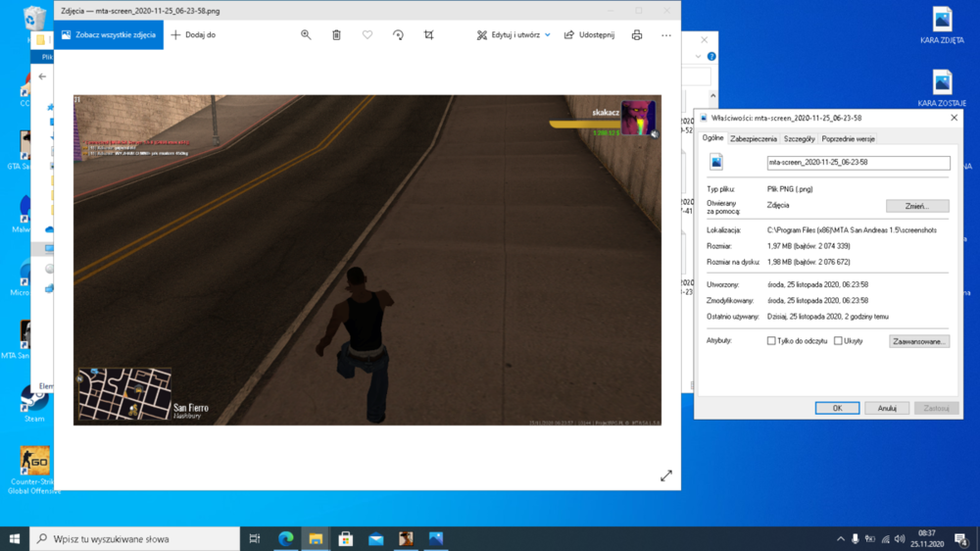Screen dimensions: 980x551
Task: Expand photo to fullscreen with arrow icon
Action: click(x=666, y=476)
